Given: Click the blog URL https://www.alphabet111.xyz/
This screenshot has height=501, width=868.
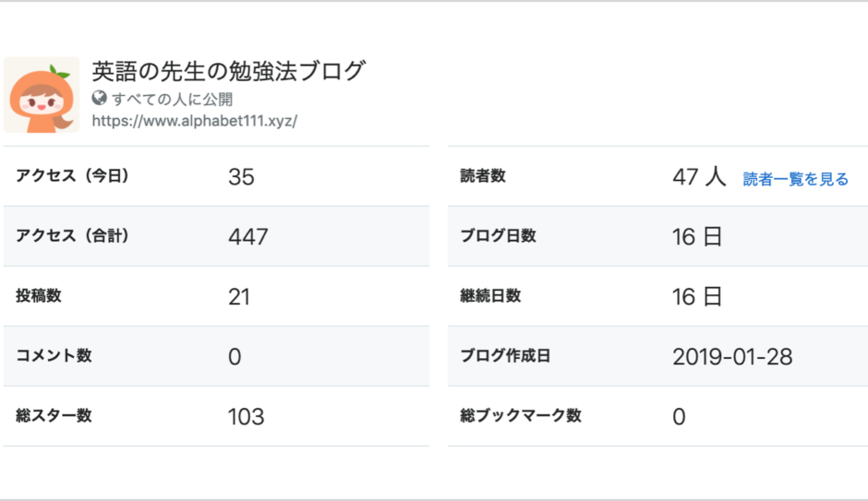Looking at the screenshot, I should pyautogui.click(x=194, y=121).
